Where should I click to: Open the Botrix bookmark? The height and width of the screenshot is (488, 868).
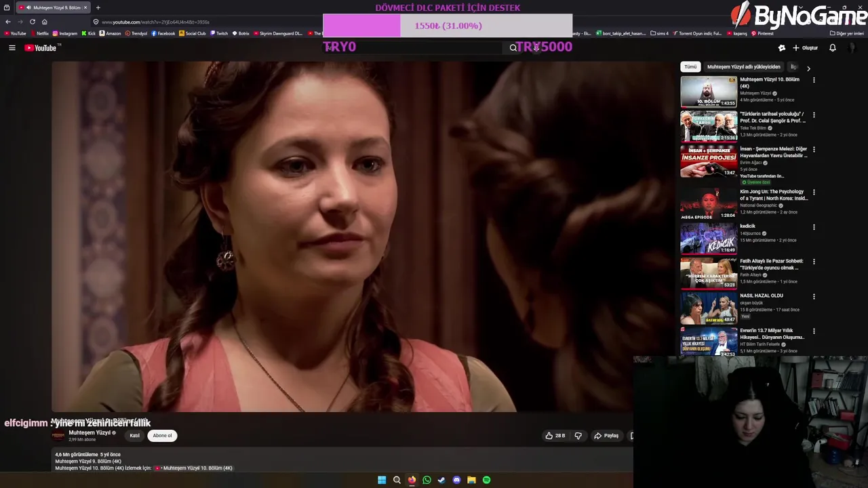pos(241,33)
